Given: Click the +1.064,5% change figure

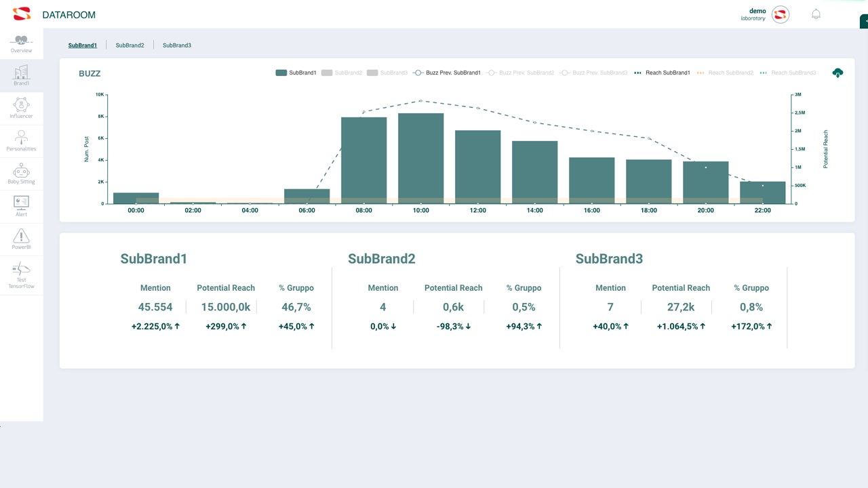Looking at the screenshot, I should 681,326.
